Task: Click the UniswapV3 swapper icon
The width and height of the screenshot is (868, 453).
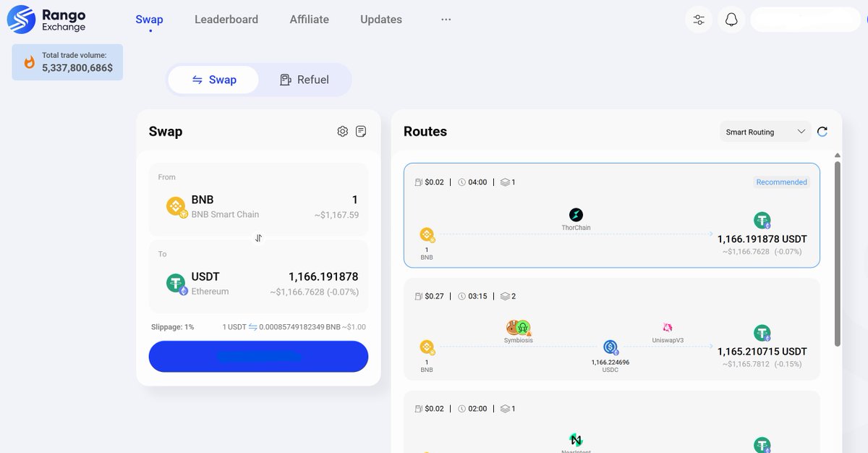Action: coord(668,328)
